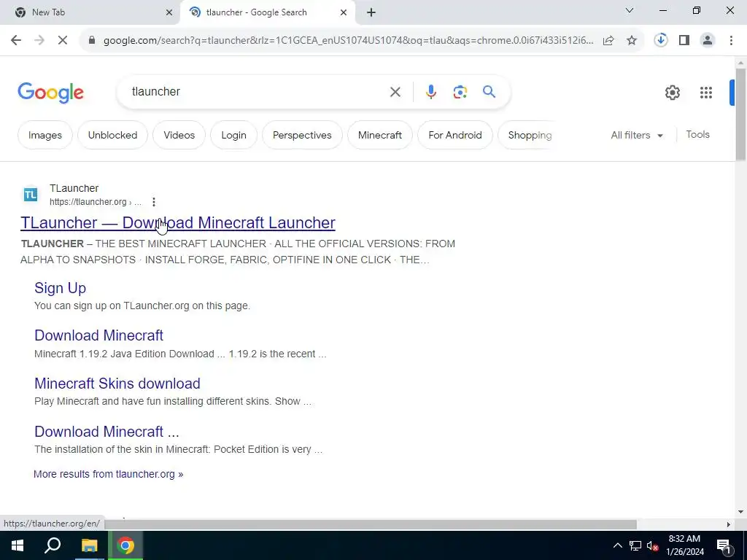
Task: Select the tlauncher - Google Search tab
Action: click(267, 12)
